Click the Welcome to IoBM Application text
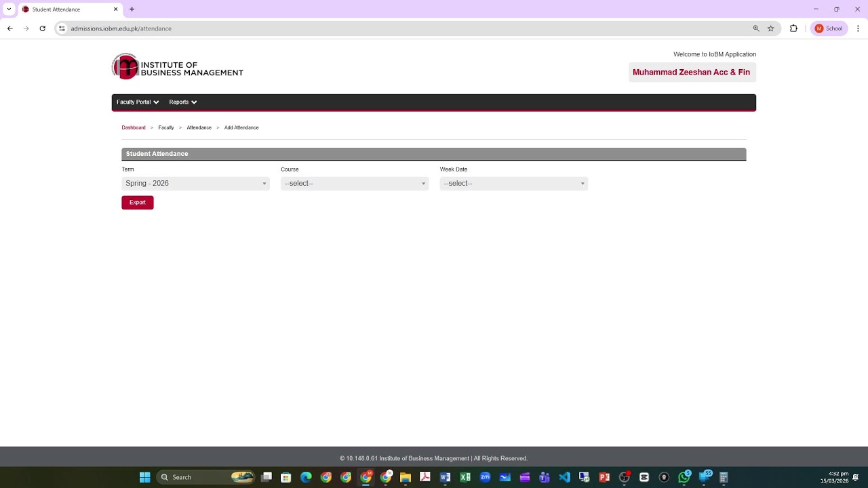 (715, 54)
